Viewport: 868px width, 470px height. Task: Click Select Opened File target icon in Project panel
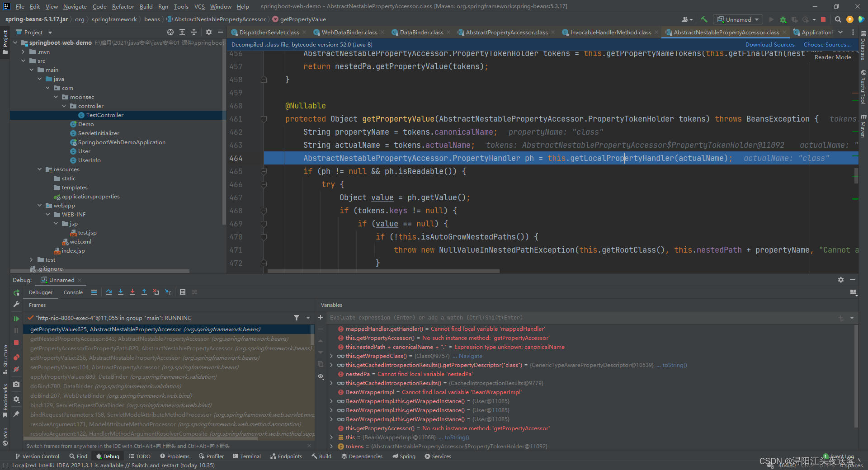click(170, 32)
